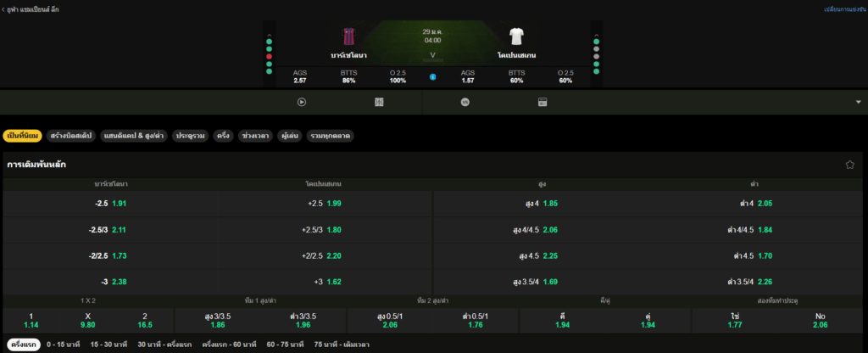Select สูง 3.5/4 odds 1.69
The image size is (868, 353).
tap(541, 282)
